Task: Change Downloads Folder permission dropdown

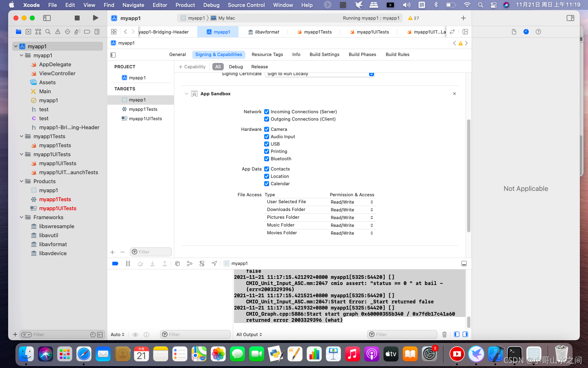Action: click(352, 210)
